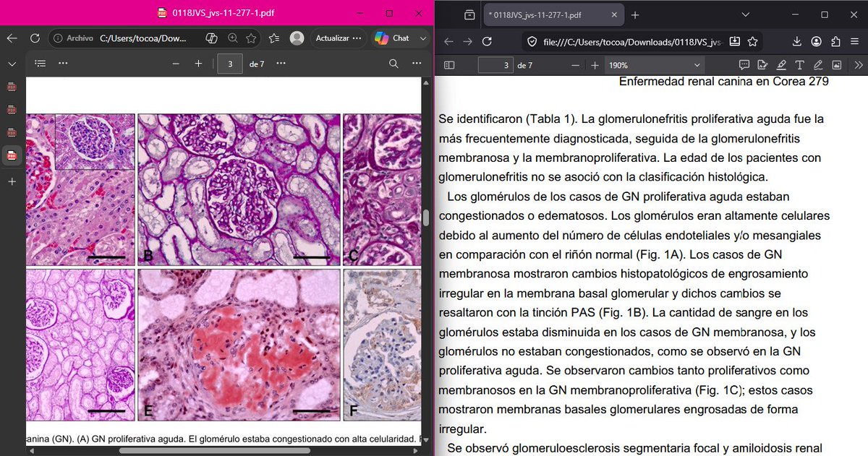Reload the page in Firefox
Image resolution: width=868 pixels, height=456 pixels.
coord(488,42)
